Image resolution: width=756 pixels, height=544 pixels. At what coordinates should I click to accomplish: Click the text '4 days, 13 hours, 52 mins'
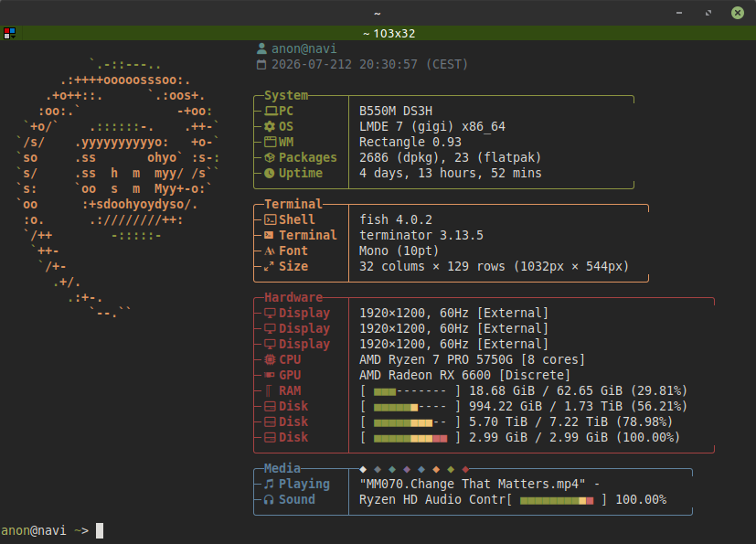pos(451,173)
